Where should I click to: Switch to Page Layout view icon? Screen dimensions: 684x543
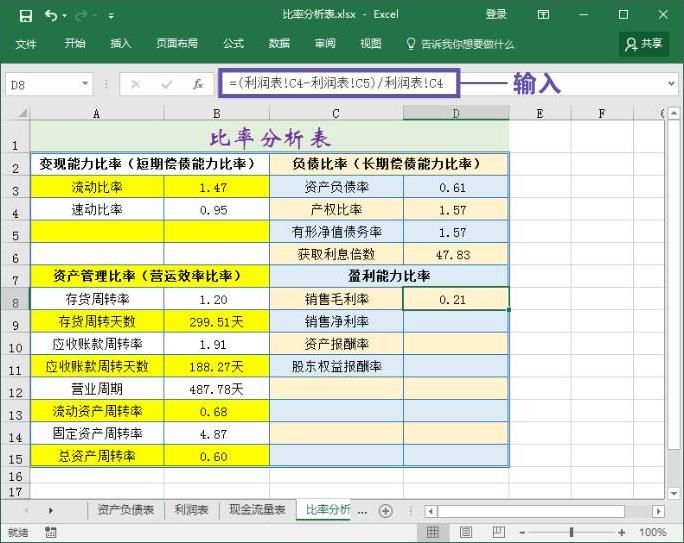click(466, 532)
